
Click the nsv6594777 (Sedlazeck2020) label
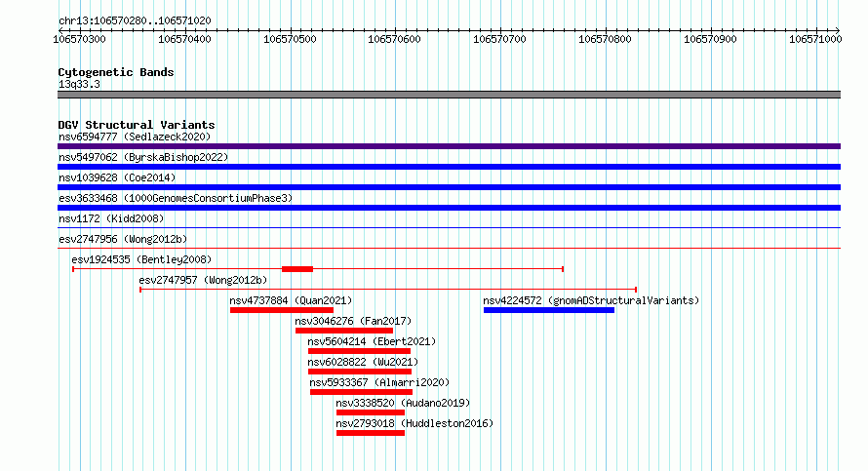pyautogui.click(x=135, y=137)
